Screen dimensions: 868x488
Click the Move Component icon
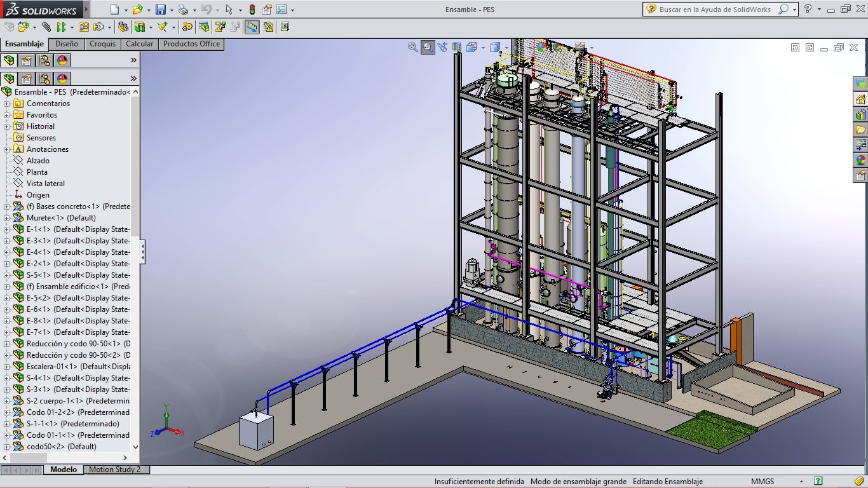click(x=98, y=27)
